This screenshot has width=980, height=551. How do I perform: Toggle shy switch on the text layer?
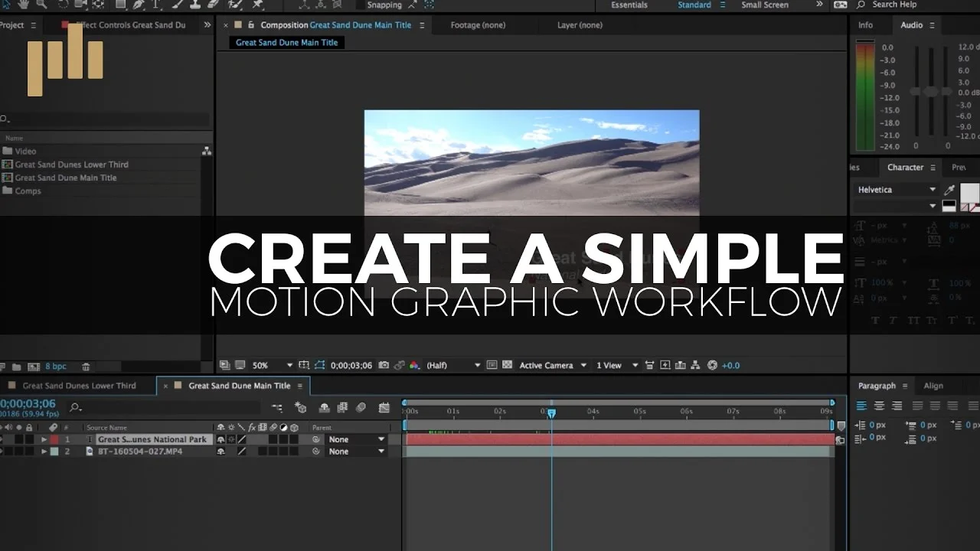(221, 440)
